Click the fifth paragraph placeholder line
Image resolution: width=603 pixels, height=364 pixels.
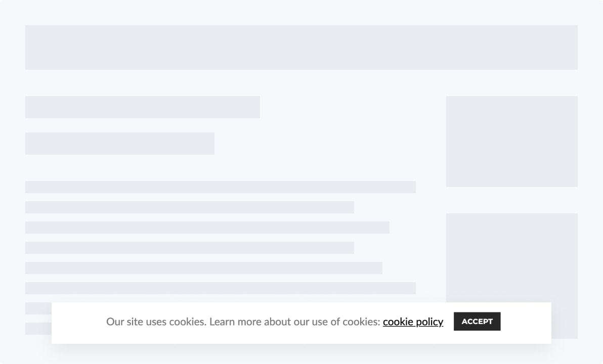tap(203, 268)
